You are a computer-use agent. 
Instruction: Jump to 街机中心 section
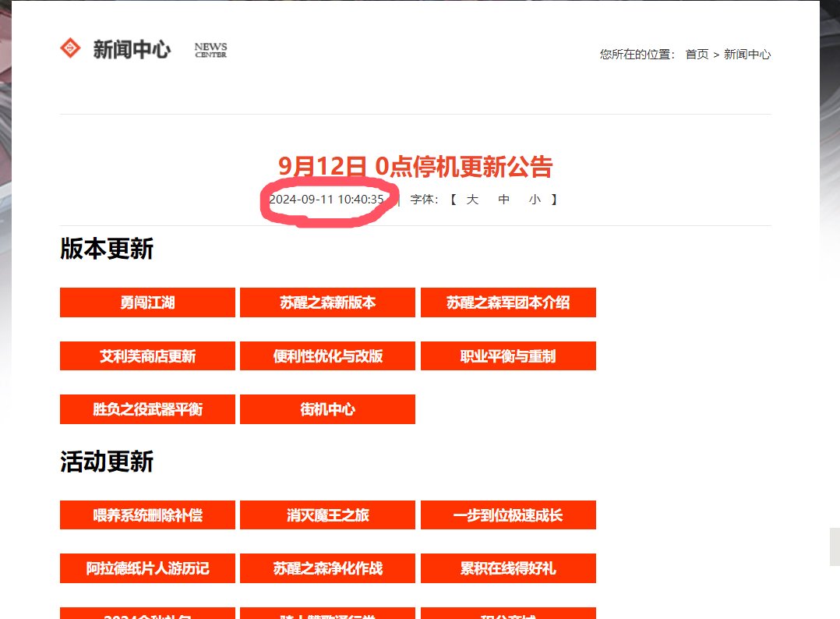click(327, 409)
